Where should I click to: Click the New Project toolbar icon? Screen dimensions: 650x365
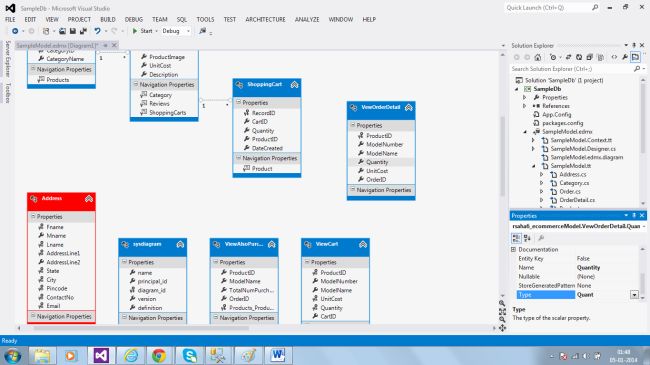click(x=46, y=31)
